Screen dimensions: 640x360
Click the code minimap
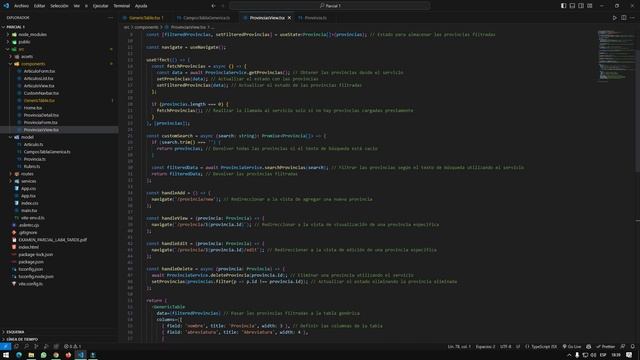[x=615, y=55]
